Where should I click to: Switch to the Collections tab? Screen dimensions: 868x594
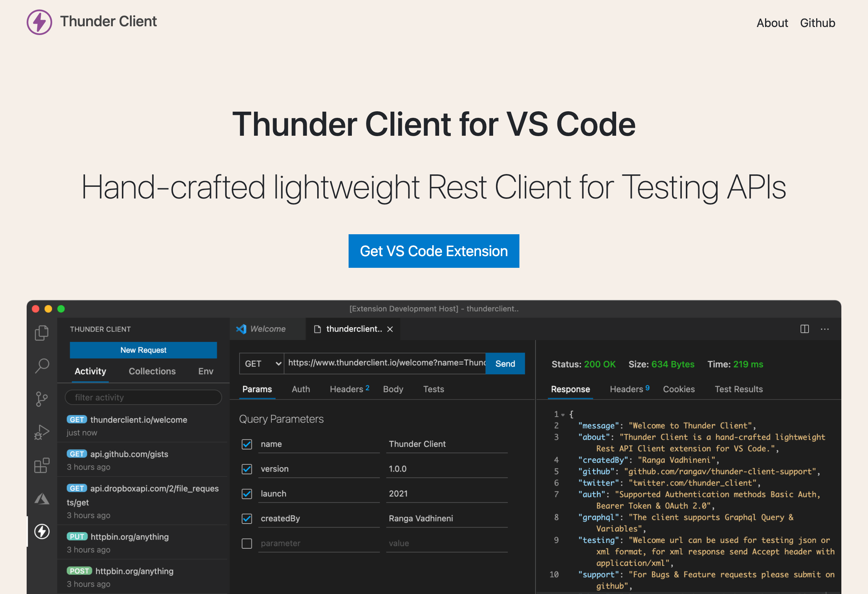pyautogui.click(x=152, y=371)
